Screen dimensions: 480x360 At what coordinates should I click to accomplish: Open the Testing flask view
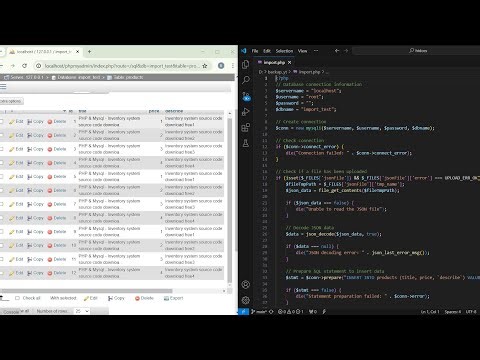(246, 143)
